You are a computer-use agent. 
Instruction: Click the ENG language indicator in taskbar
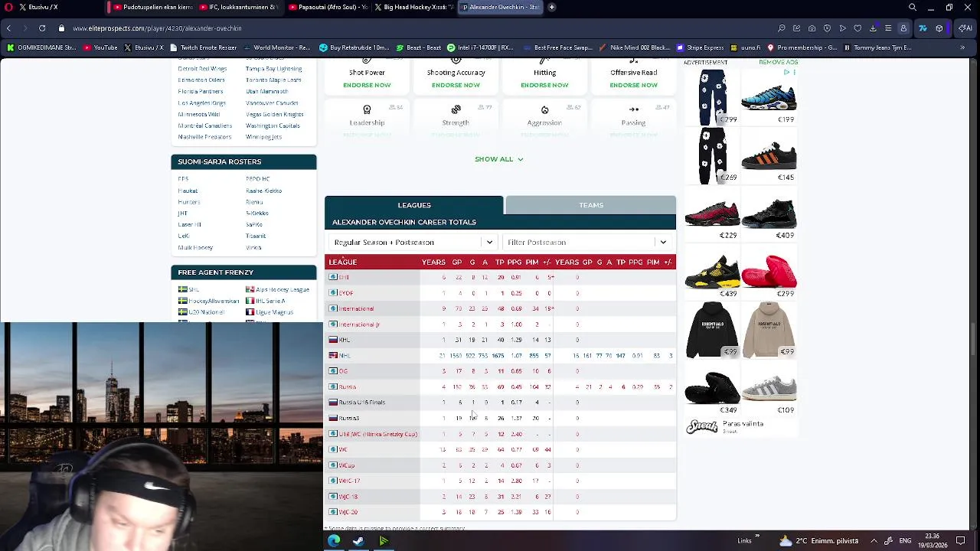tap(905, 541)
